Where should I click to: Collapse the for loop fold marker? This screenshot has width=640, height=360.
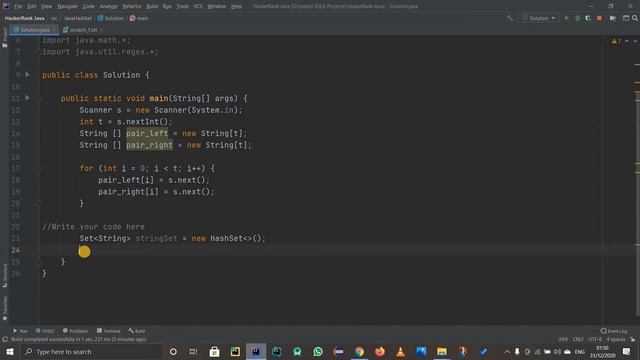point(39,168)
